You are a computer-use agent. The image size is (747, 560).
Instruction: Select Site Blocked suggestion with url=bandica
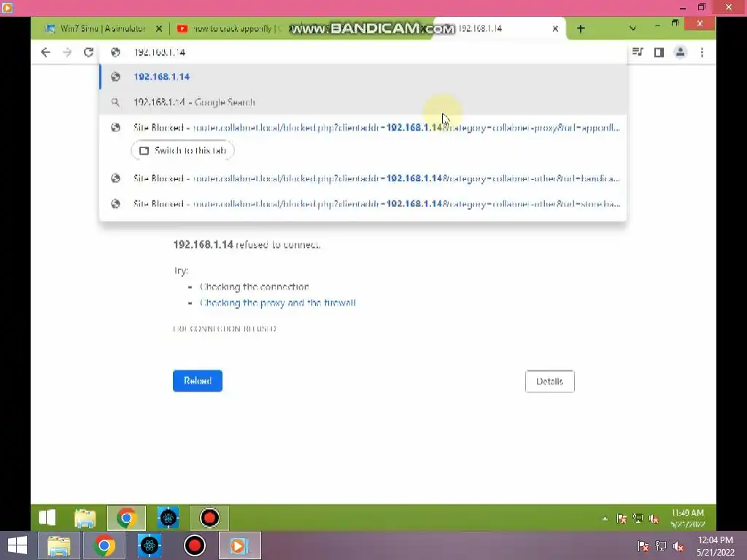(x=363, y=178)
